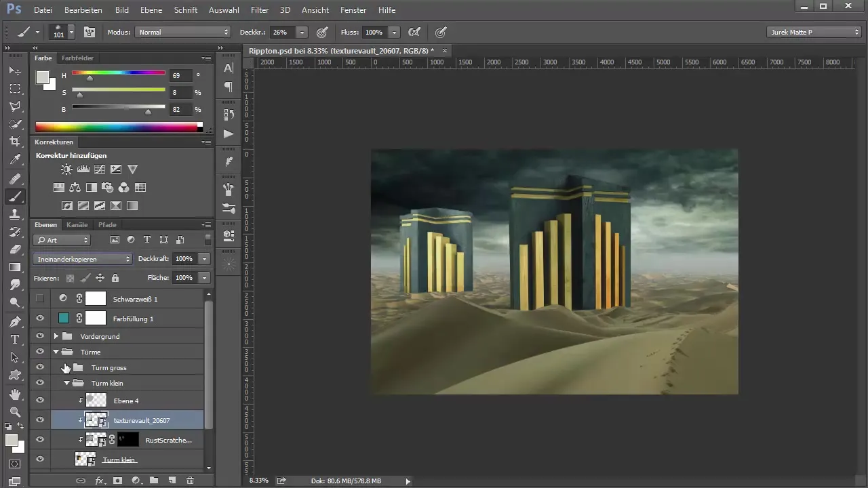
Task: Select the Healing Brush tool
Action: pos(15,179)
